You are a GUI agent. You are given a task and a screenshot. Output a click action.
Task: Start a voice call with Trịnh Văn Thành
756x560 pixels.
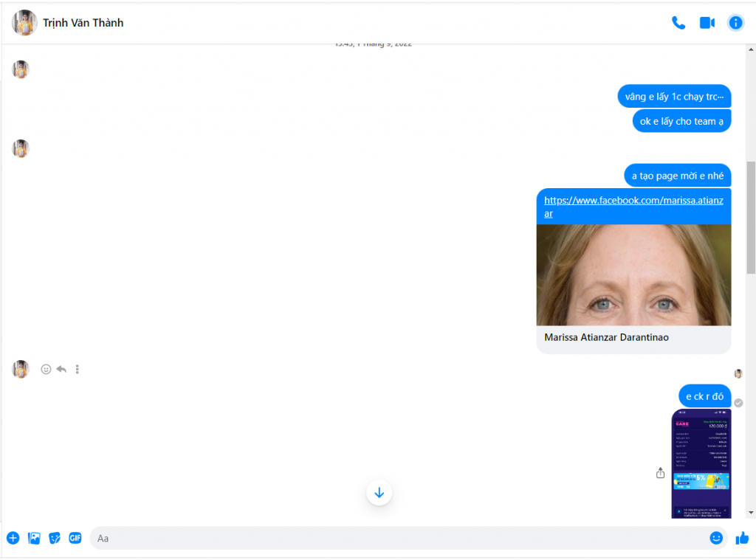678,23
